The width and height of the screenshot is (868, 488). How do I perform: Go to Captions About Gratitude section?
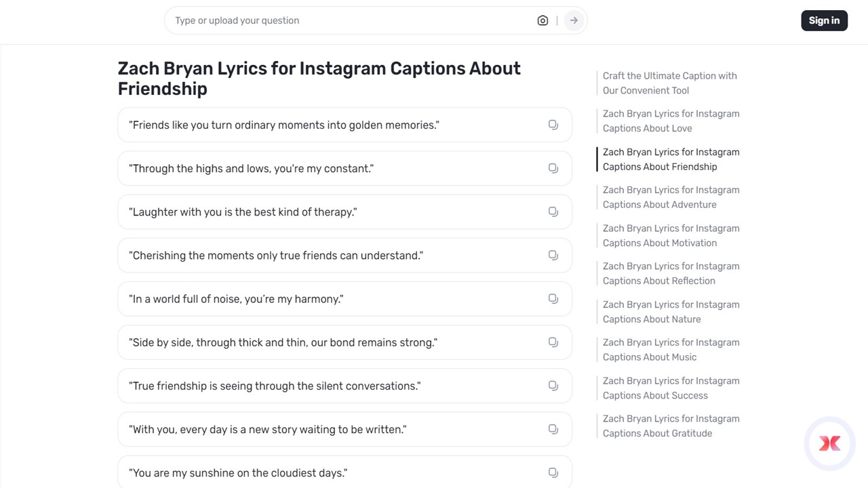(671, 426)
